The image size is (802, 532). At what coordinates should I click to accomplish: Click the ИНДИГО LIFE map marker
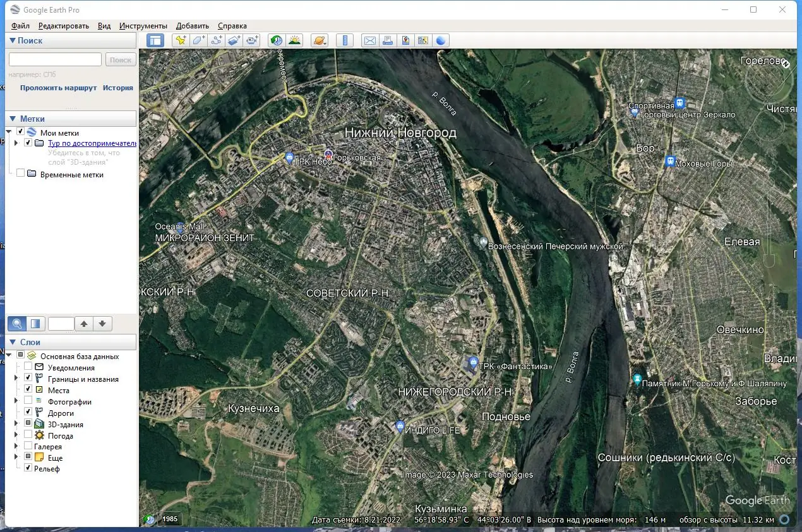pos(399,427)
